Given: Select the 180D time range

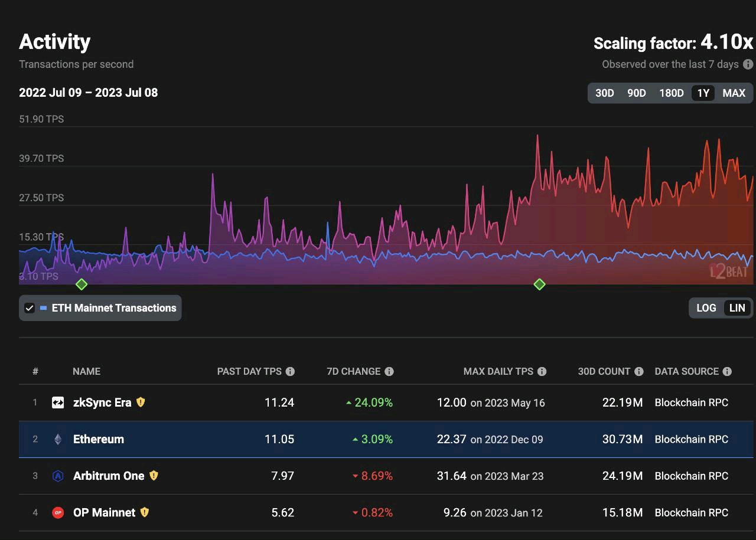Looking at the screenshot, I should [671, 93].
